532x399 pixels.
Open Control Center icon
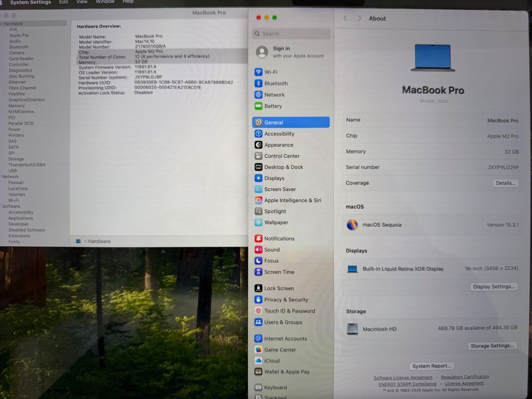coord(258,156)
